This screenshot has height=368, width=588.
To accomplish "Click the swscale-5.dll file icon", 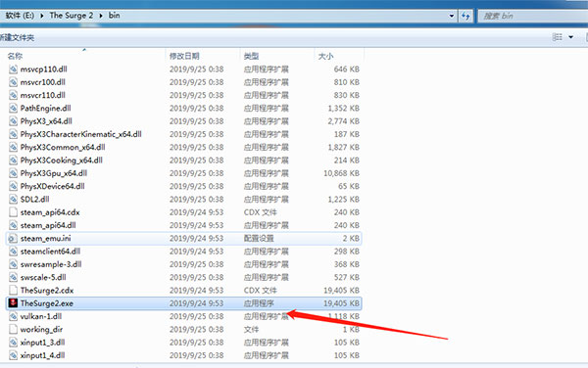I will pos(13,277).
